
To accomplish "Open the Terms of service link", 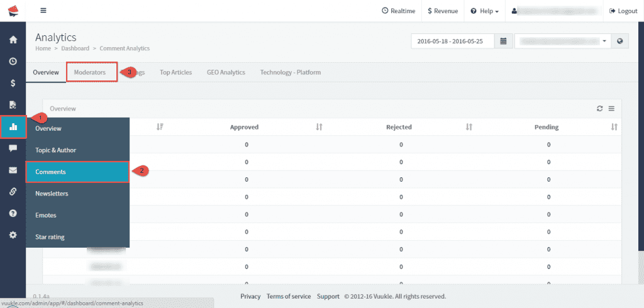I will coord(289,296).
